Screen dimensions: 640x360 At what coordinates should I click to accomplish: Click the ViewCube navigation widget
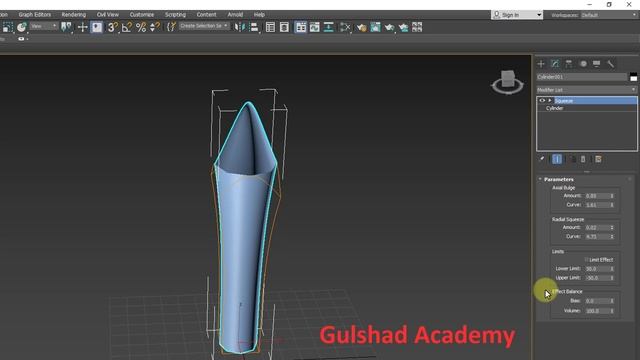tap(508, 82)
